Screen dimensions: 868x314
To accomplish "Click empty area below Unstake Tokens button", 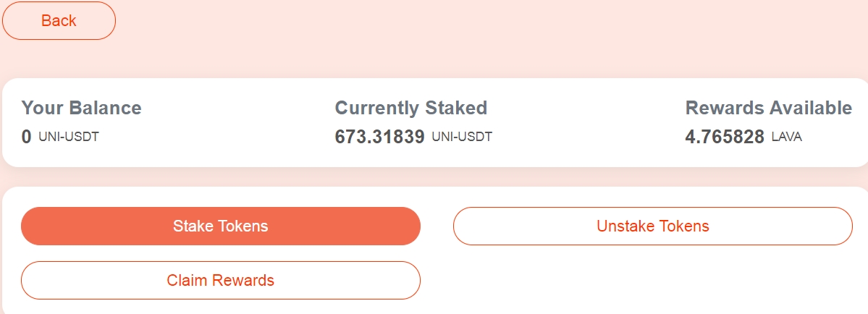I will [652, 279].
